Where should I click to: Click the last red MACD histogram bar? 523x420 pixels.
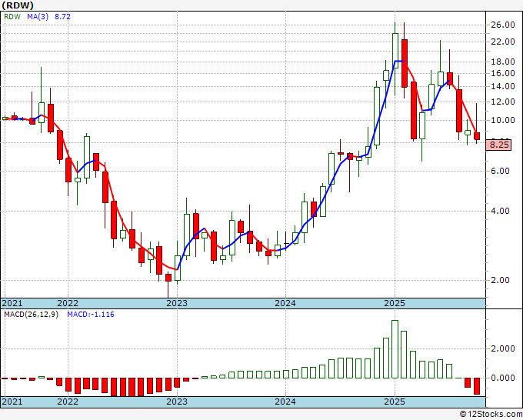pyautogui.click(x=477, y=386)
